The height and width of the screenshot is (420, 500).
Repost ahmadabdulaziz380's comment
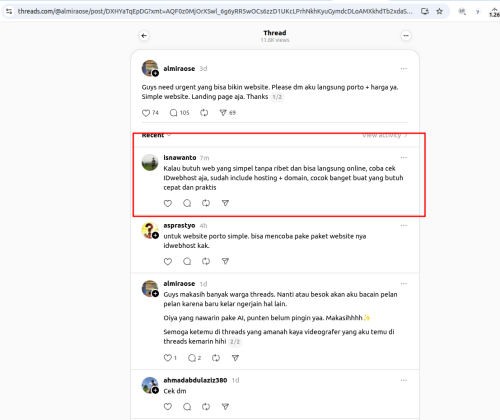[x=206, y=407]
